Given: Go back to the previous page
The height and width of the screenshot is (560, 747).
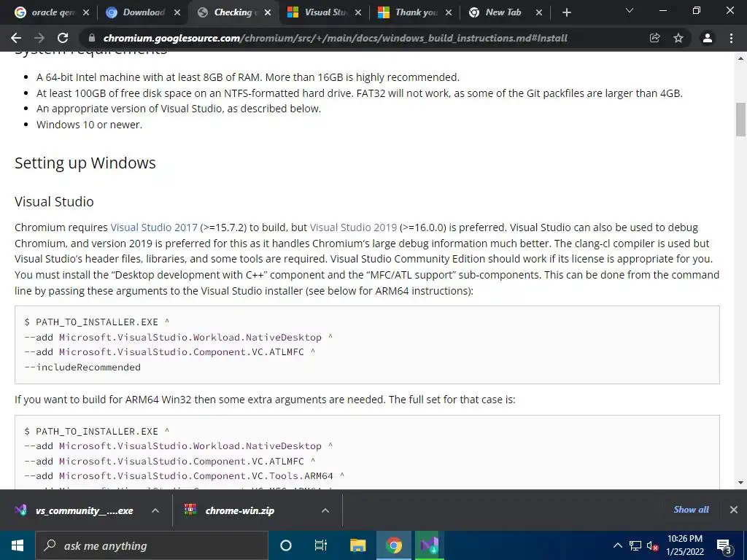Looking at the screenshot, I should pos(16,38).
